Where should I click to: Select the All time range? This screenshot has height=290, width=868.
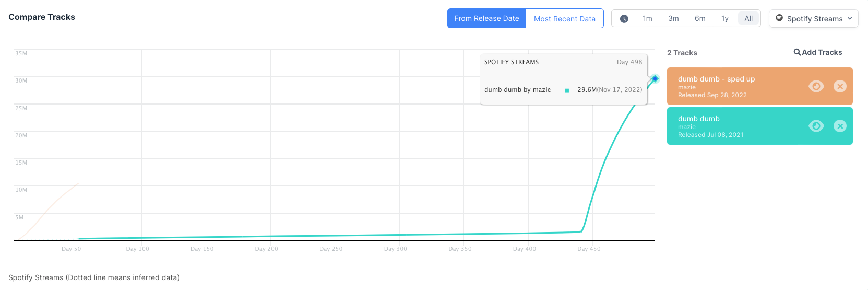[x=748, y=18]
